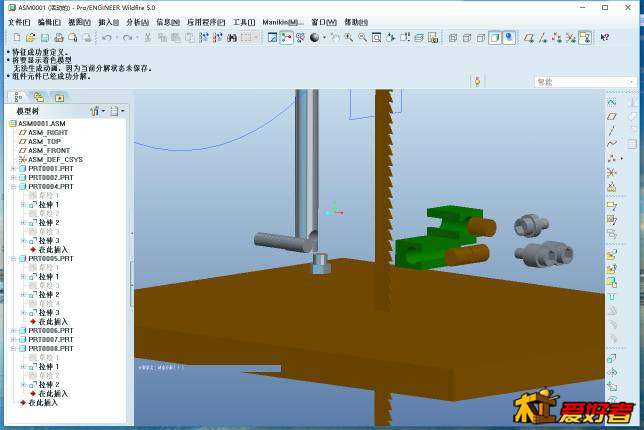Click the datum axis tool icon

coord(612,129)
